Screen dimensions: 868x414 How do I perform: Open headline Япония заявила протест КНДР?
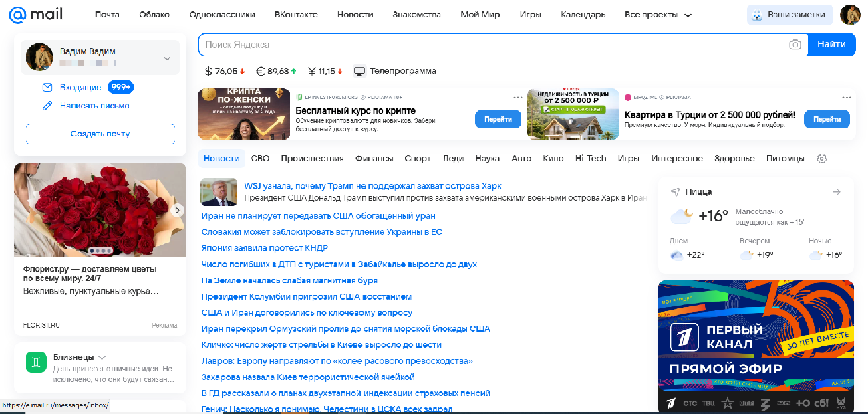tap(265, 248)
